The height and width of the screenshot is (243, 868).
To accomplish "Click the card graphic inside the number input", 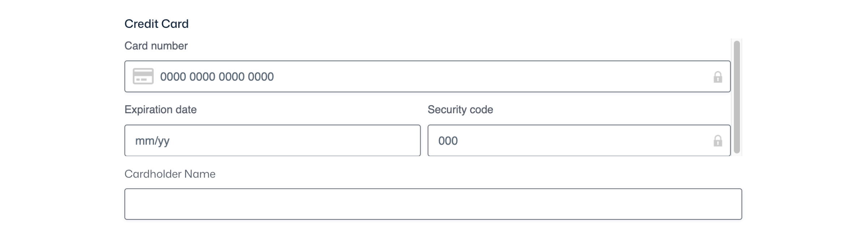I will 142,76.
